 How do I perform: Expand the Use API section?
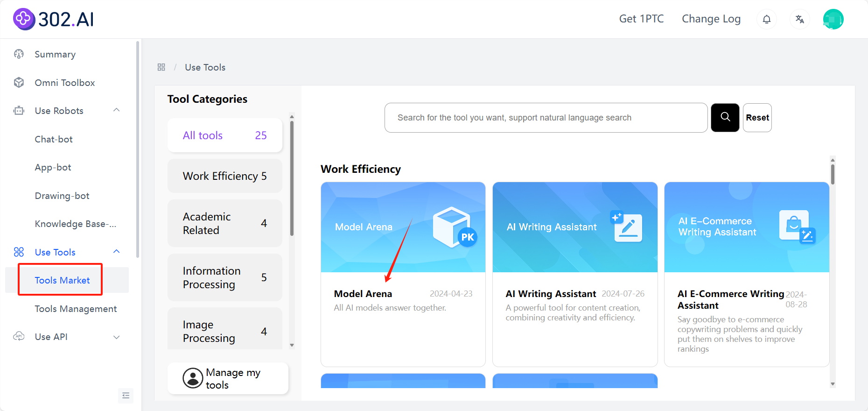pos(117,337)
